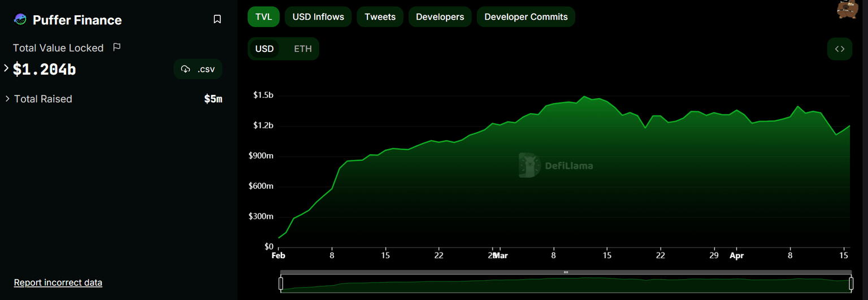Open the user avatar at top right
The image size is (868, 300).
[x=847, y=10]
